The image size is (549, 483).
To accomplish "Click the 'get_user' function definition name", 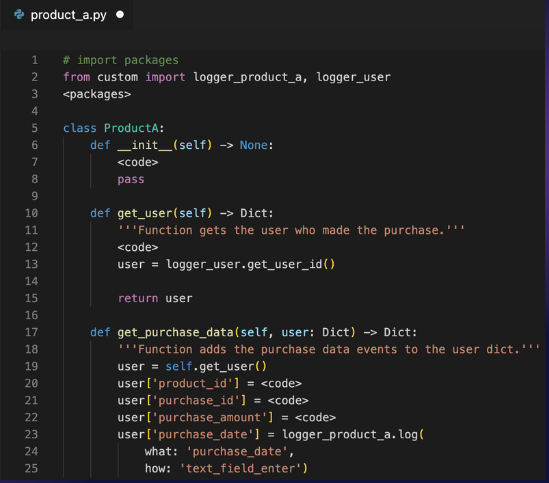I will (x=145, y=213).
